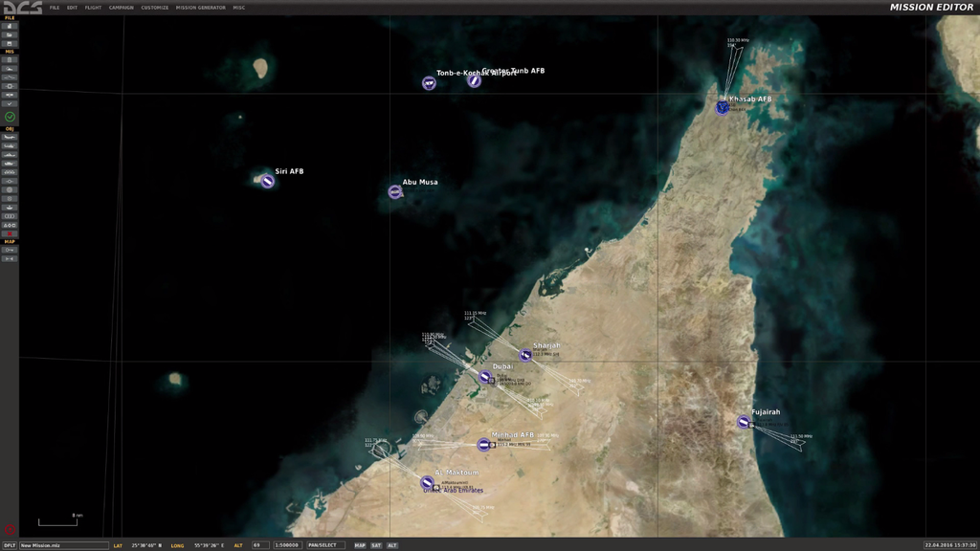
Task: Click the New Mission.miz filename field
Action: point(64,545)
